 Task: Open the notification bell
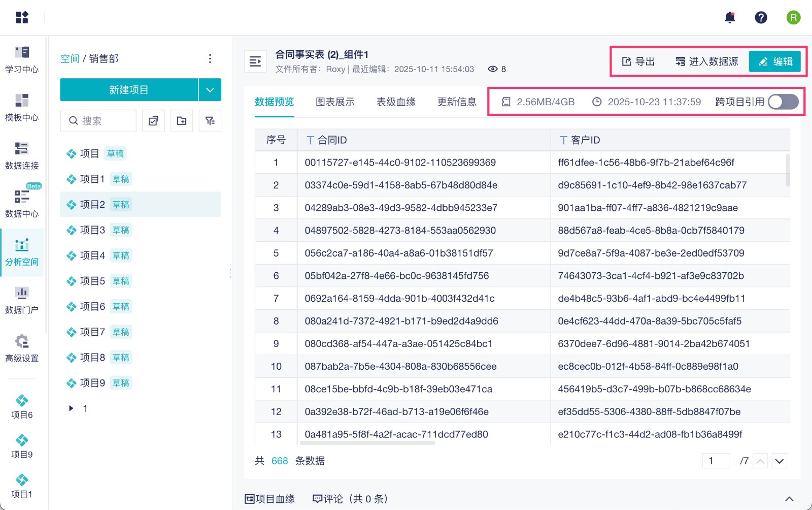730,18
